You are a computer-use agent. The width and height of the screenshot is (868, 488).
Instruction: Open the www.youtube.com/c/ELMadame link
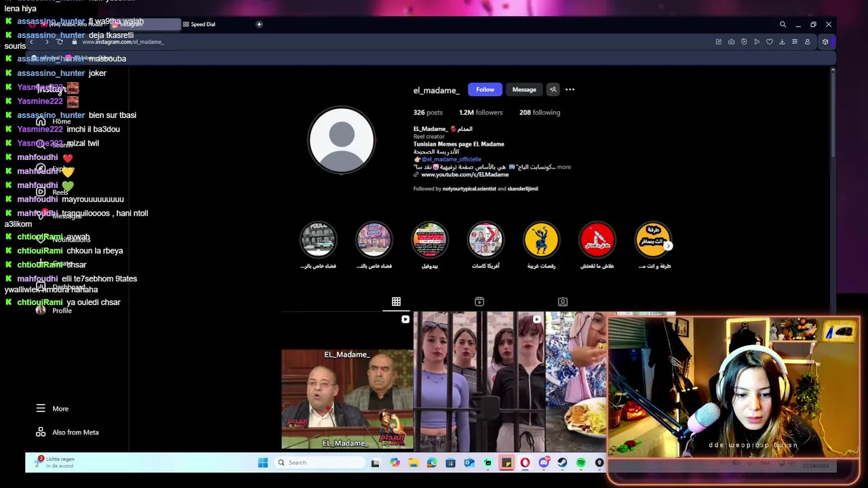(465, 175)
